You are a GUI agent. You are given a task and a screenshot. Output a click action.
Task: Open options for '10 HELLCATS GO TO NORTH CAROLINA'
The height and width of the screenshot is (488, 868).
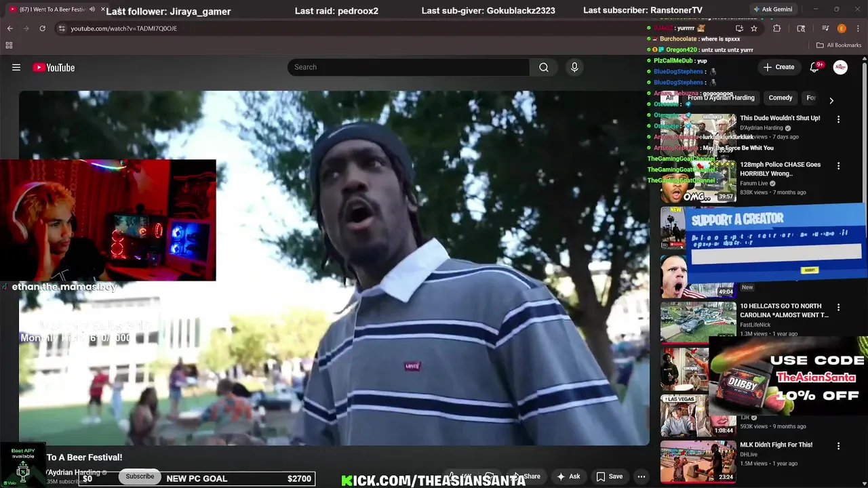[x=839, y=307]
